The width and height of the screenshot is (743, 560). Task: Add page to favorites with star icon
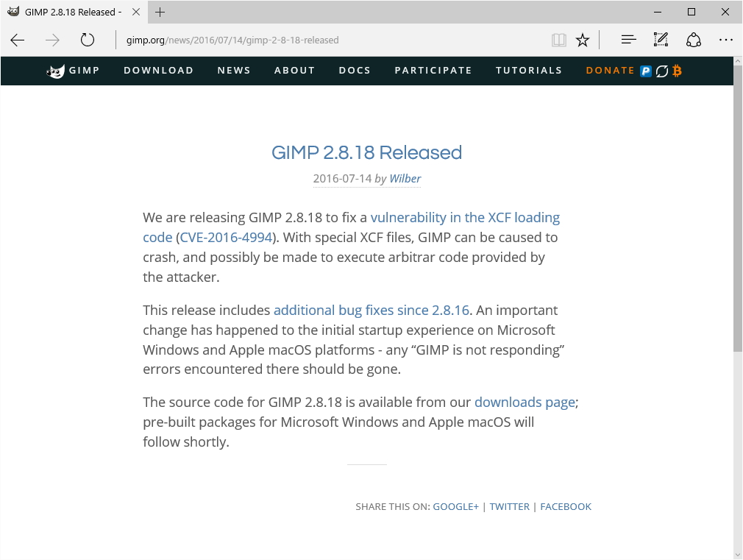(583, 40)
